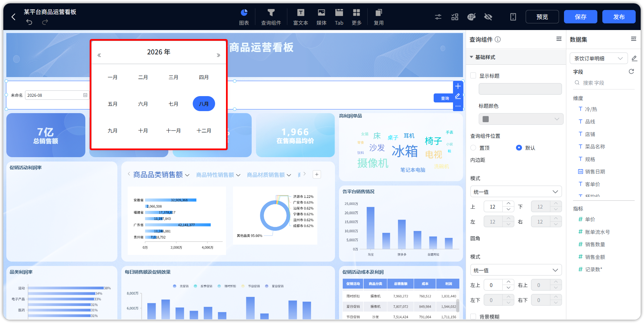This screenshot has width=644, height=323.
Task: Select the 默认 position radio button
Action: click(x=519, y=148)
